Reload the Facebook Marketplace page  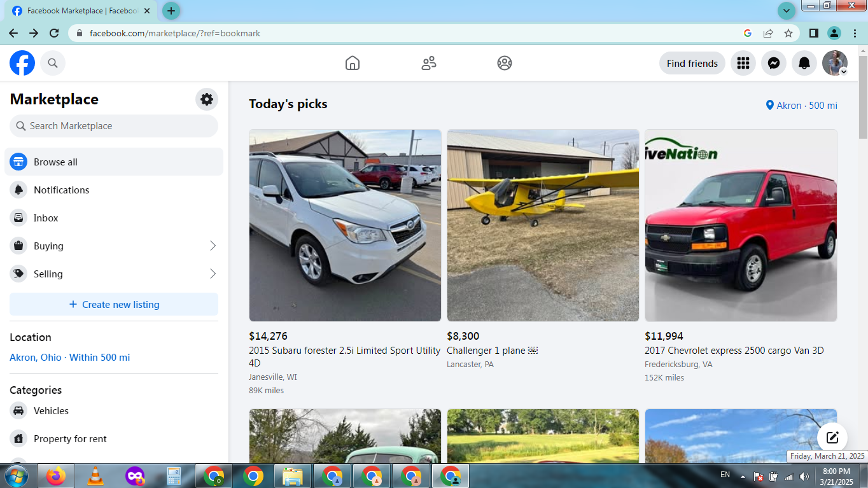54,33
